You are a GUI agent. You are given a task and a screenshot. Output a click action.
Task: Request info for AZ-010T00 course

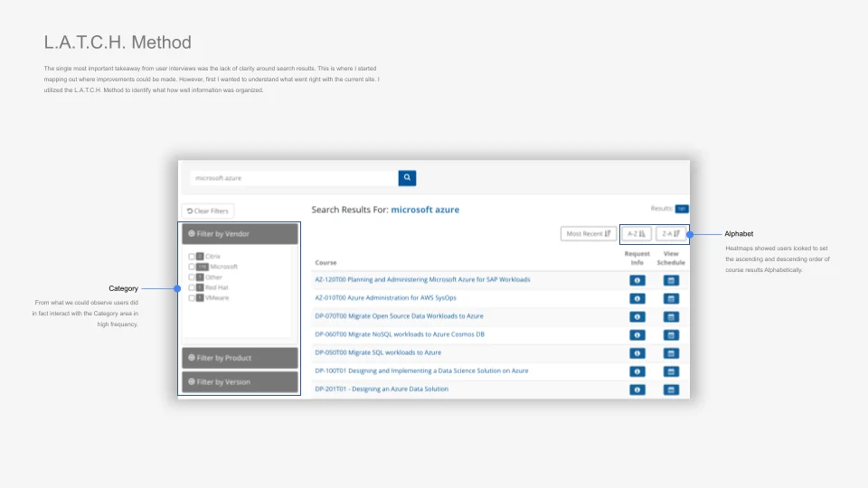click(x=637, y=299)
